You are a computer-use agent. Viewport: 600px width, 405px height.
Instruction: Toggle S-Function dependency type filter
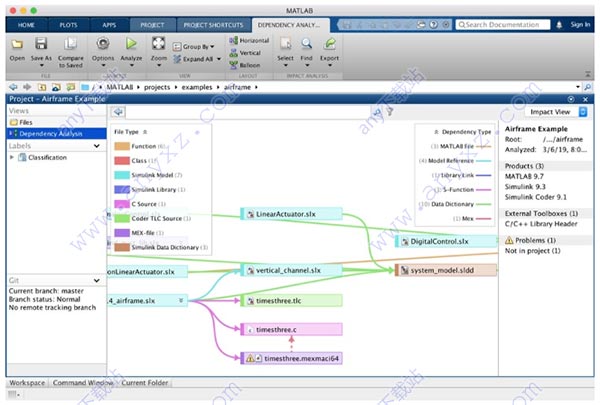462,189
